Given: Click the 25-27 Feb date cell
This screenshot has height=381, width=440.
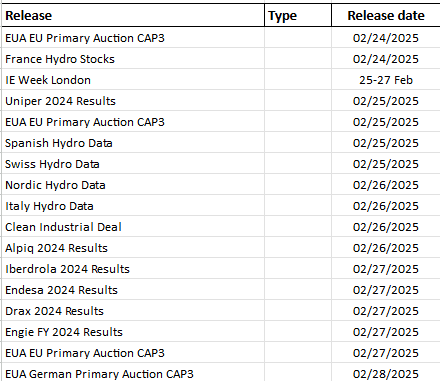Looking at the screenshot, I should (x=386, y=80).
